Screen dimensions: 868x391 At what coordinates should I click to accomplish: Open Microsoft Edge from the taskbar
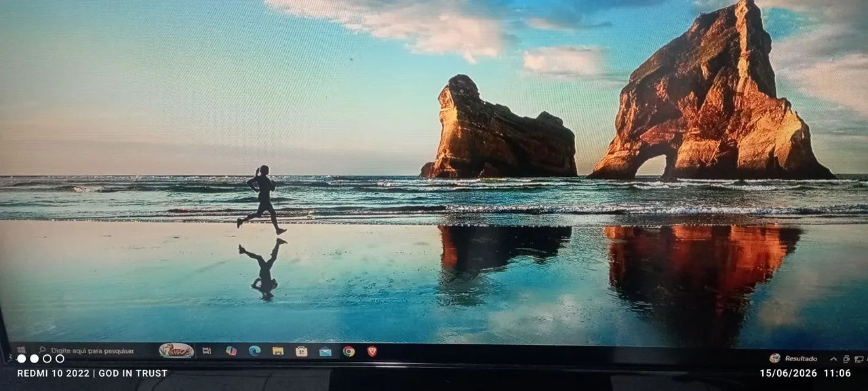(x=254, y=351)
